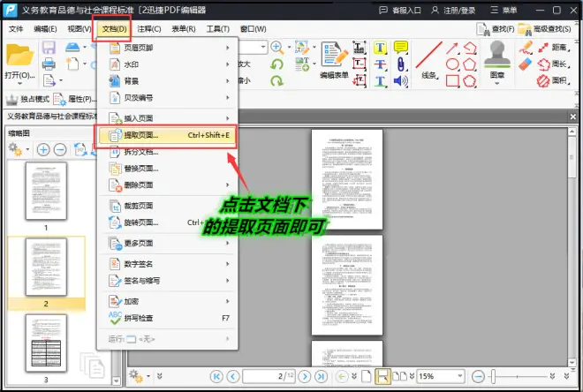
Task: Click customer service entrance in title bar
Action: coord(399,10)
